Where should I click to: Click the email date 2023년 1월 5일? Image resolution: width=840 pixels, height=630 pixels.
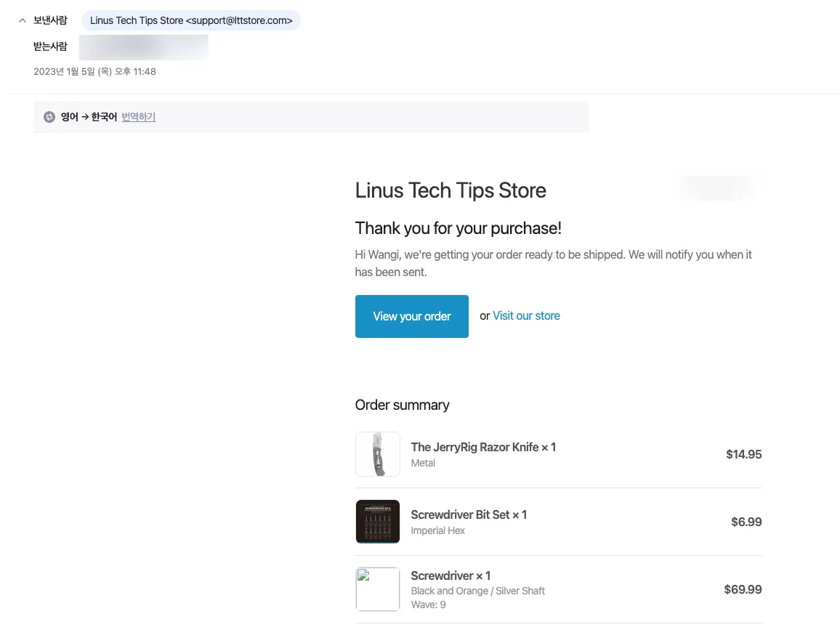[94, 72]
